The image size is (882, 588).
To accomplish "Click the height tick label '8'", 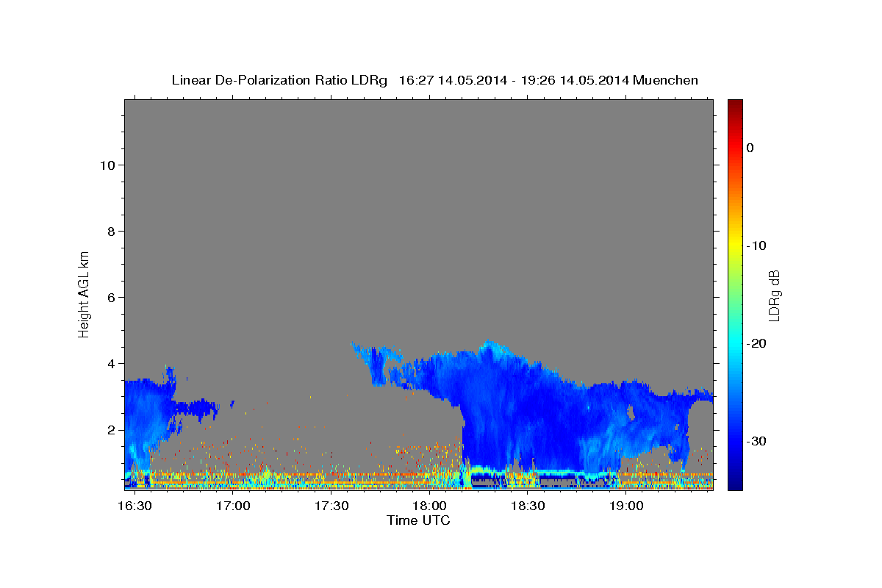I will pyautogui.click(x=110, y=231).
